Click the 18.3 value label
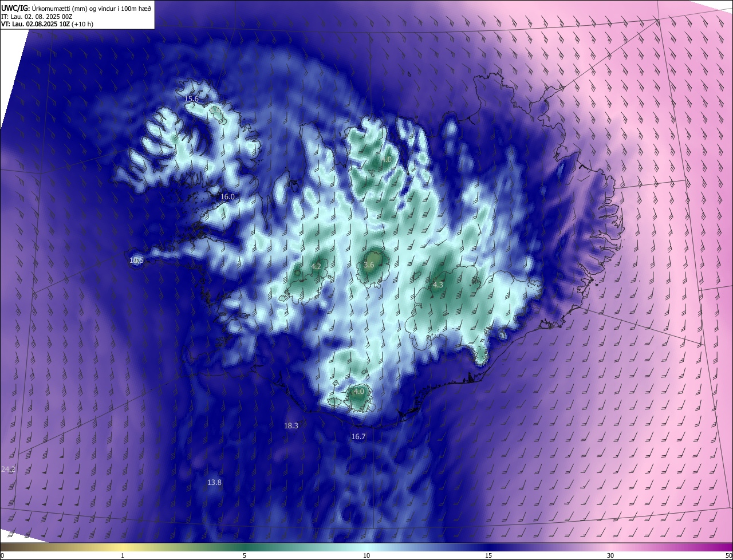This screenshot has width=733, height=560. coord(291,425)
